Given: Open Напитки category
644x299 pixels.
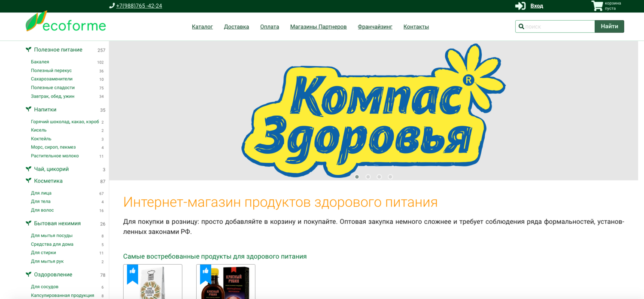Looking at the screenshot, I should coord(45,110).
